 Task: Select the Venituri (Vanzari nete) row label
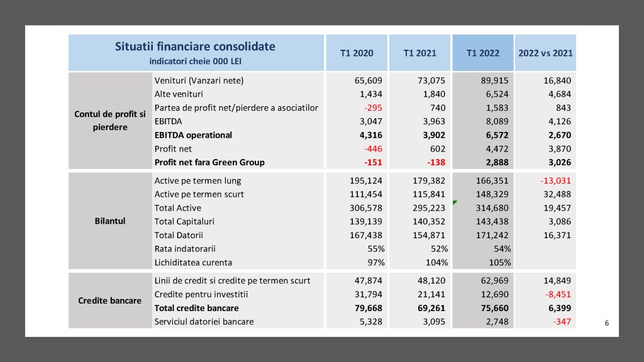[x=199, y=80]
